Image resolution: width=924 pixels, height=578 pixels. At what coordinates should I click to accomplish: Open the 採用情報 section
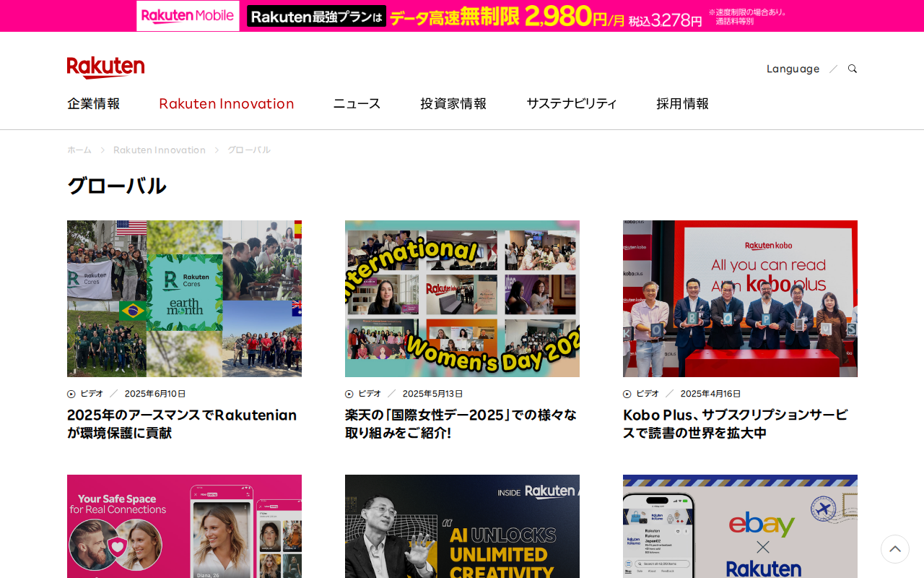coord(682,103)
